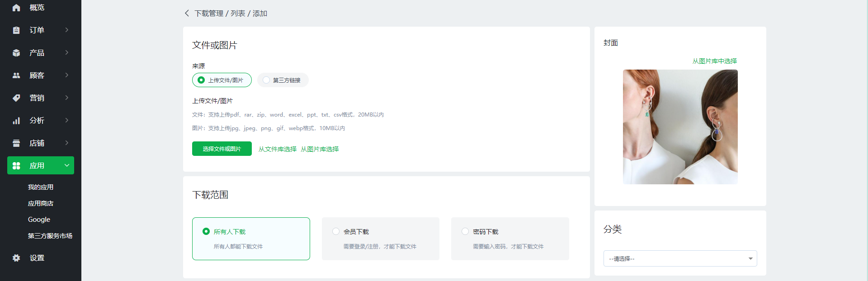Choose 会员下载 download scope

(381, 239)
